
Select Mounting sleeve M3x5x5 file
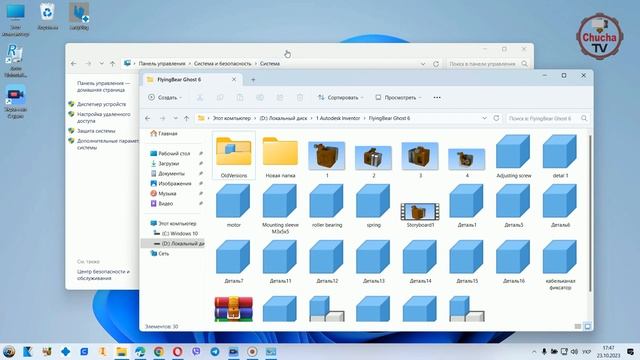280,208
